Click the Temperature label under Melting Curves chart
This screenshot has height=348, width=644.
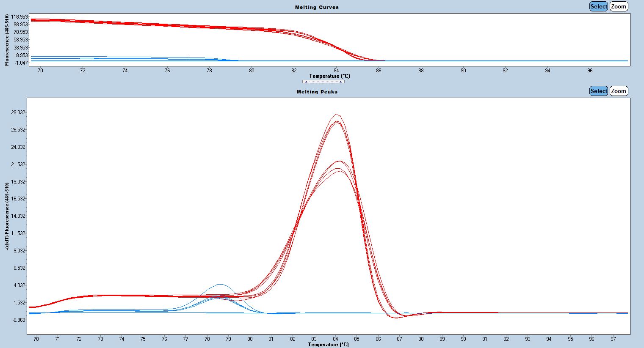pos(329,76)
